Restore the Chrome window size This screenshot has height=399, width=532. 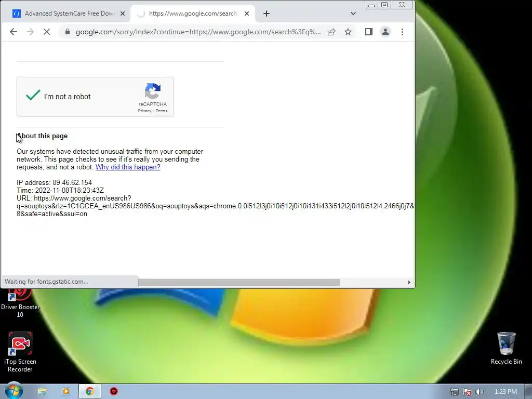384,5
